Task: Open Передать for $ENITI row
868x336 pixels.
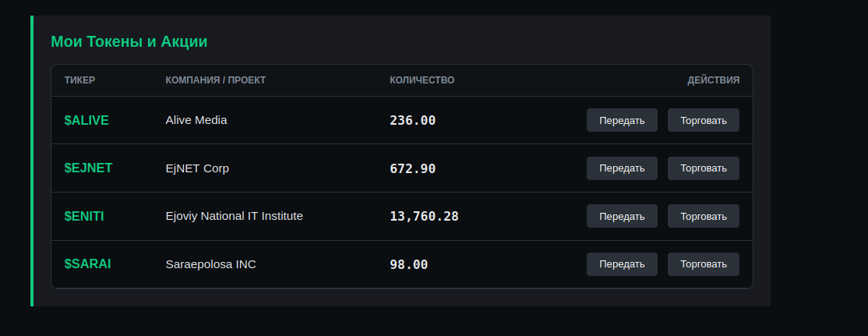Action: 622,216
